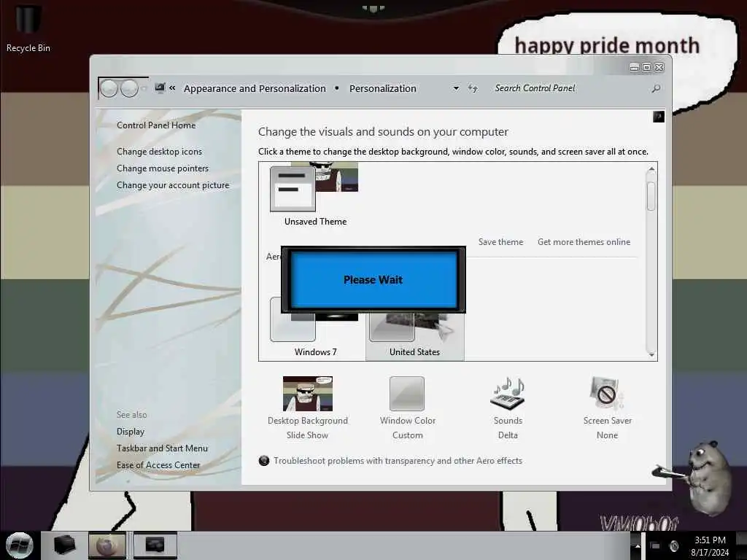This screenshot has height=560, width=747.
Task: Click the refresh button beside the address bar
Action: tap(473, 88)
